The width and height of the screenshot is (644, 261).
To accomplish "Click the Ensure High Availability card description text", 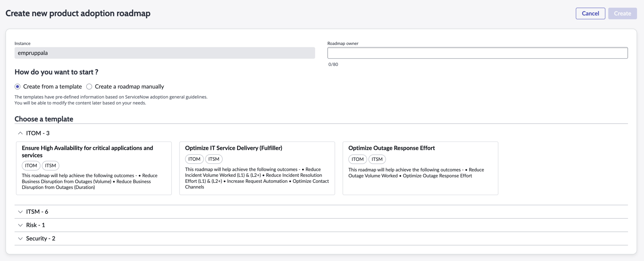I will coord(90,181).
